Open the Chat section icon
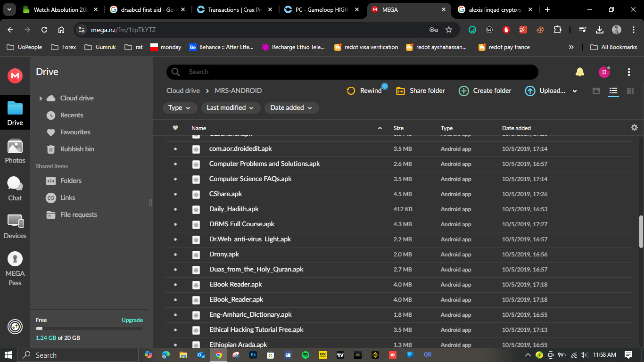This screenshot has width=644, height=362. click(15, 189)
